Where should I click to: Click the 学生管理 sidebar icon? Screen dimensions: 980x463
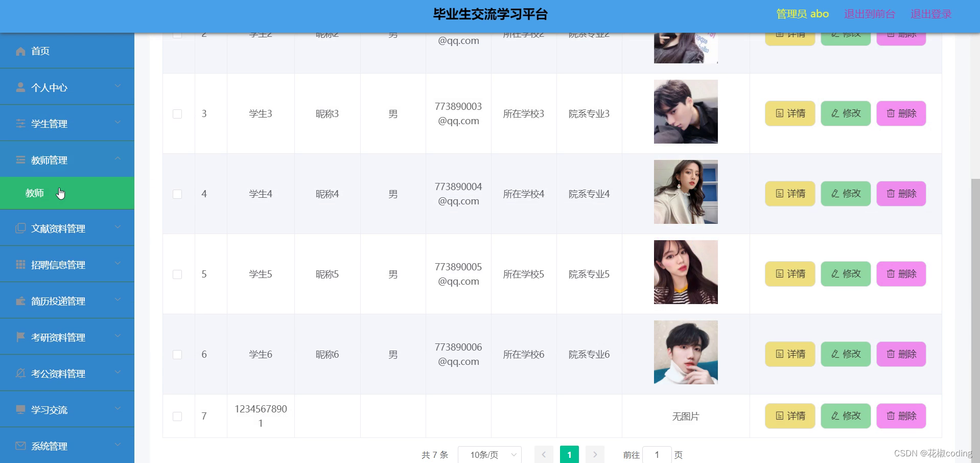[x=20, y=124]
